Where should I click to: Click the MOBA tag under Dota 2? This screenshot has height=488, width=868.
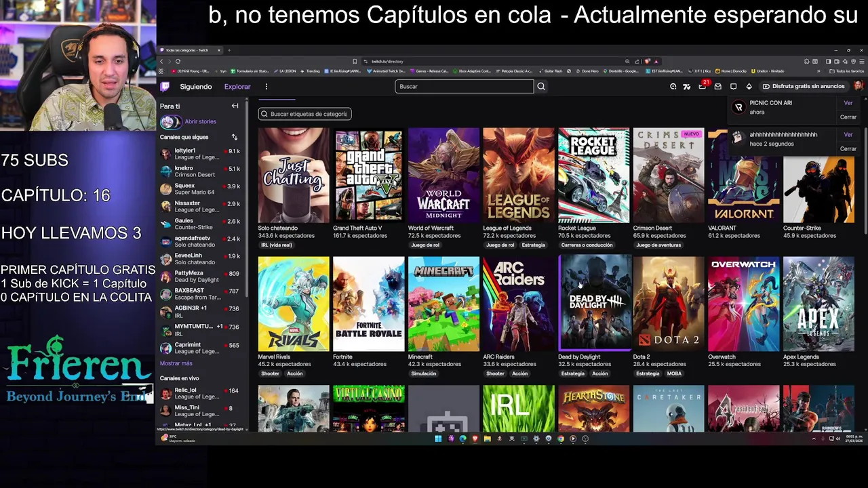click(674, 373)
